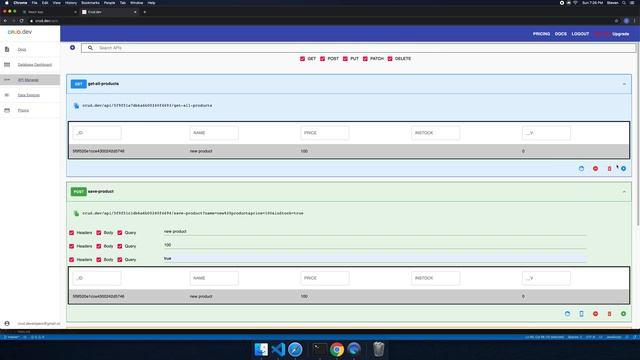640x360 pixels.
Task: Click the DOCS link in header
Action: tap(560, 34)
